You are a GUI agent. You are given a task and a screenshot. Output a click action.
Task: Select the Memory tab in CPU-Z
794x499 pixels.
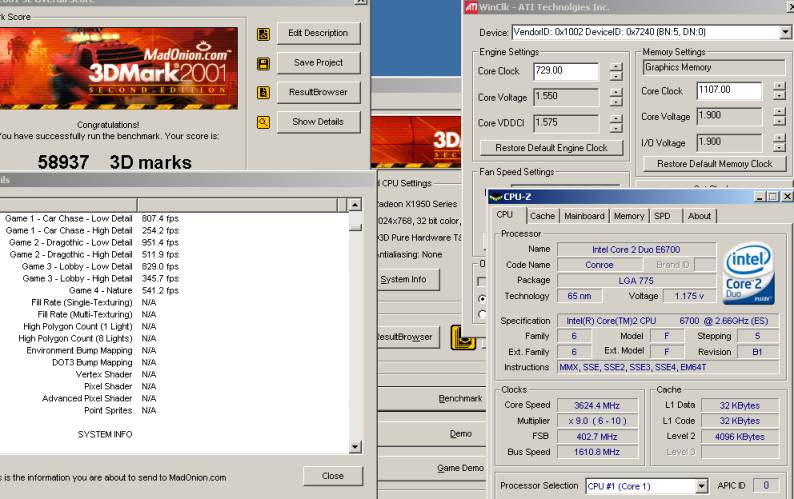point(629,216)
